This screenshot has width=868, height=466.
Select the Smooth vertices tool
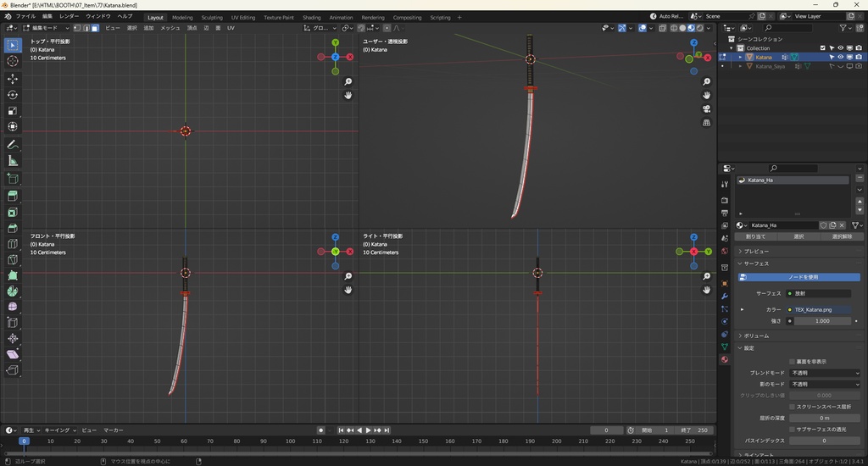[x=13, y=307]
